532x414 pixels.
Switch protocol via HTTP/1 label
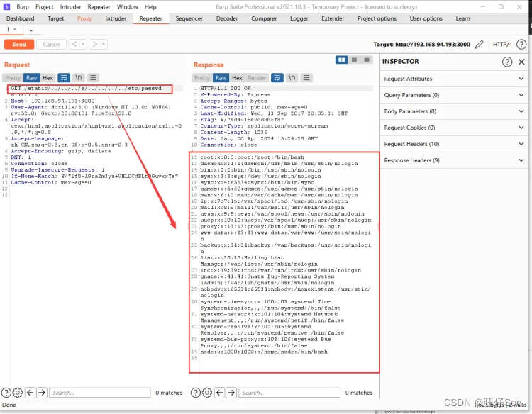[502, 45]
